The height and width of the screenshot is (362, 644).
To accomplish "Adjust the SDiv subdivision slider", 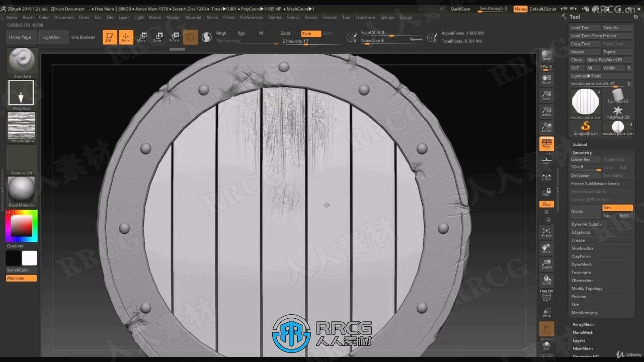I will click(585, 167).
